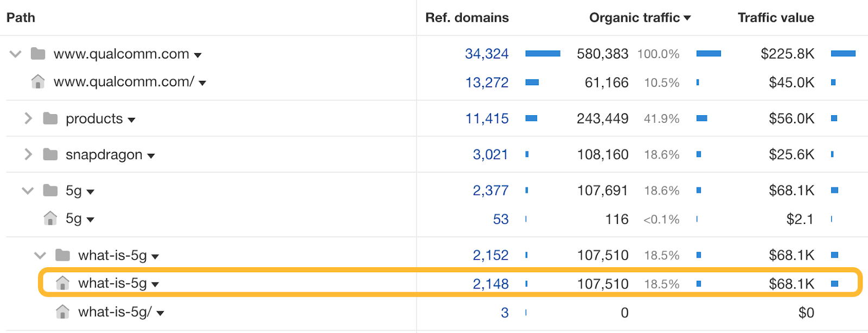Open dropdown arrow beside the 5g page
868x333 pixels.
coord(91,220)
